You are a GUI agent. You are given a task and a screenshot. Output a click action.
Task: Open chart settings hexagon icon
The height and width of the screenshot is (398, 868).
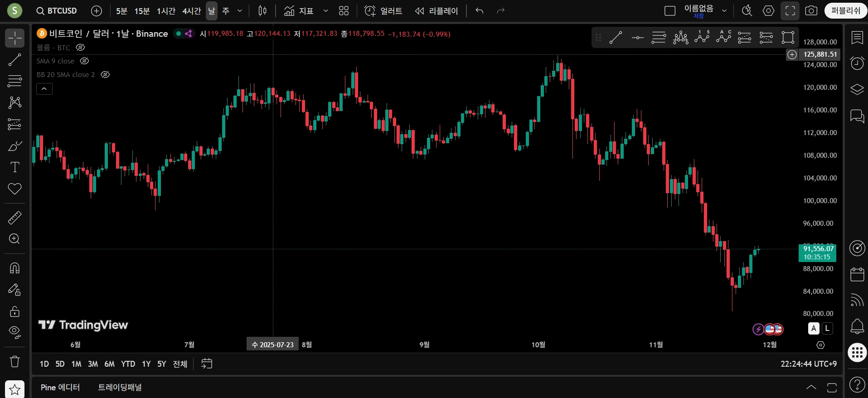(769, 11)
